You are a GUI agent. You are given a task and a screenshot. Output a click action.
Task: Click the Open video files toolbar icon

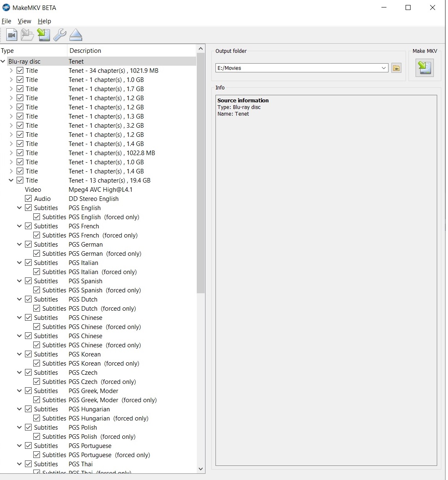(12, 35)
